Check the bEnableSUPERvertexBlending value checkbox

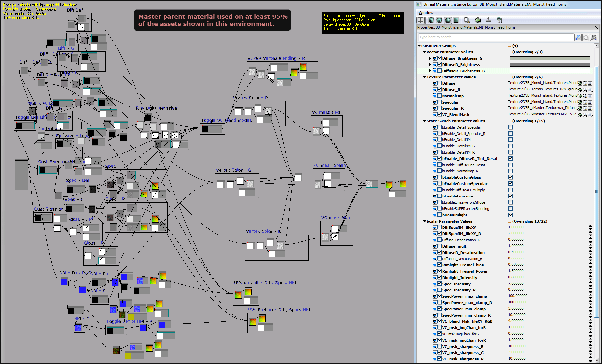[x=510, y=209]
